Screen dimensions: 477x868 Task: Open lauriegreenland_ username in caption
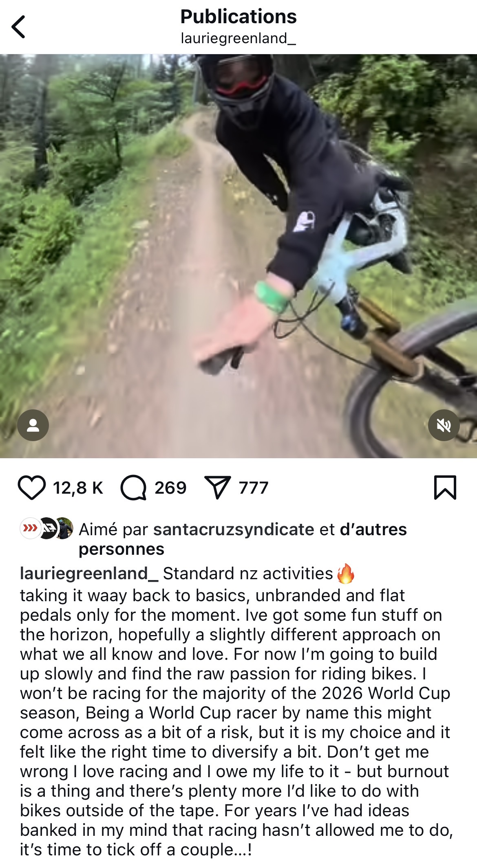tap(89, 574)
